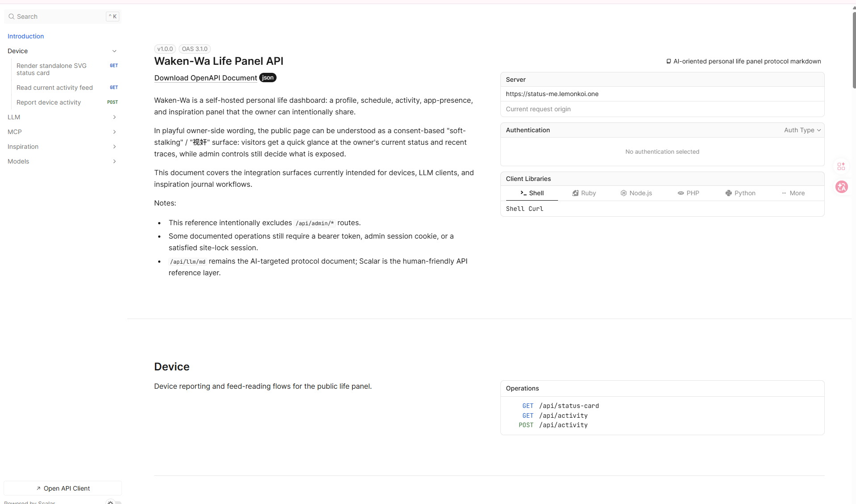The width and height of the screenshot is (856, 504).
Task: Click the grid-plus floating widget icon
Action: click(x=841, y=166)
